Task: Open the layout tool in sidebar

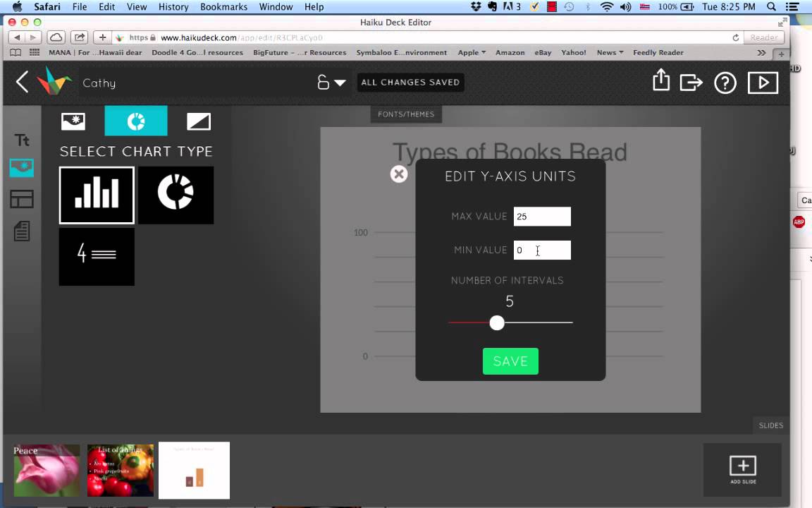Action: coord(22,199)
